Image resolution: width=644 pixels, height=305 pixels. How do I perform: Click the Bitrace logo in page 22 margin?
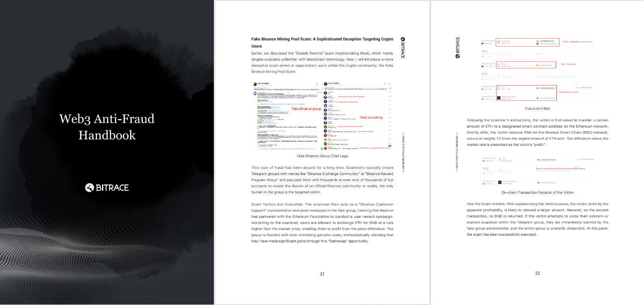pyautogui.click(x=458, y=48)
